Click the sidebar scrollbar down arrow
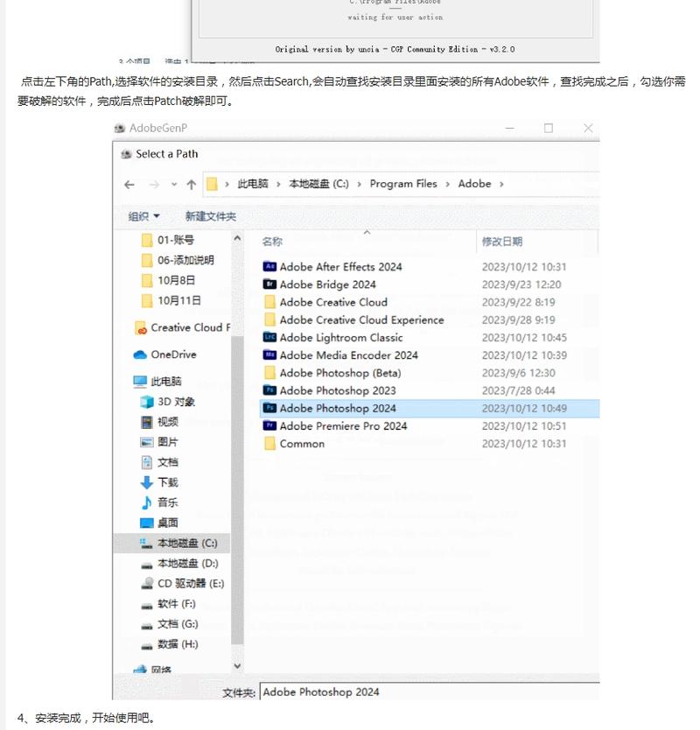Viewport: 700px width, 730px height. coord(237,666)
